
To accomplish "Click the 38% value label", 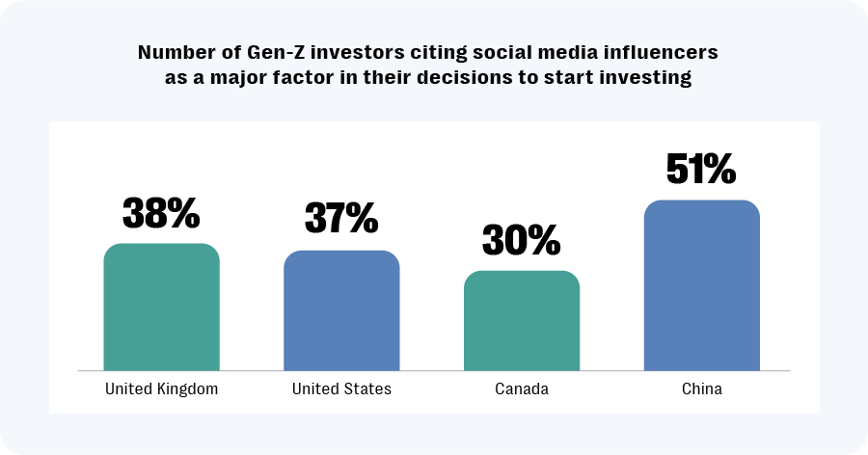I will click(161, 215).
